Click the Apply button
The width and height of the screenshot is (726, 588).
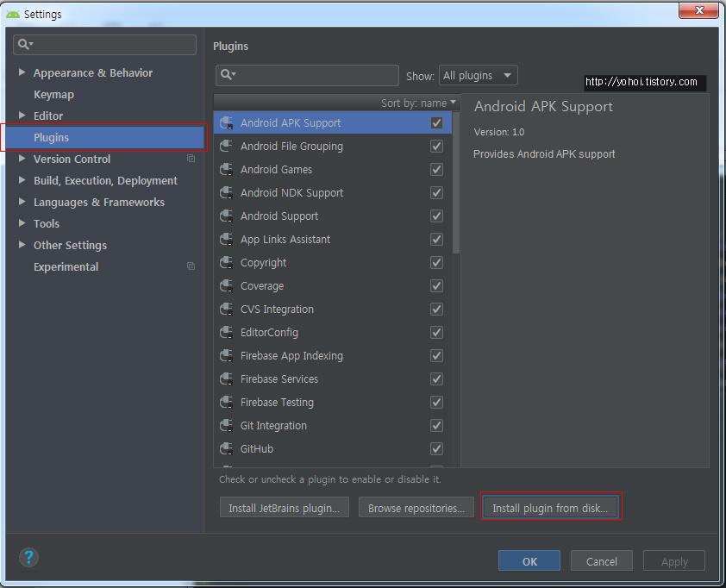click(674, 561)
